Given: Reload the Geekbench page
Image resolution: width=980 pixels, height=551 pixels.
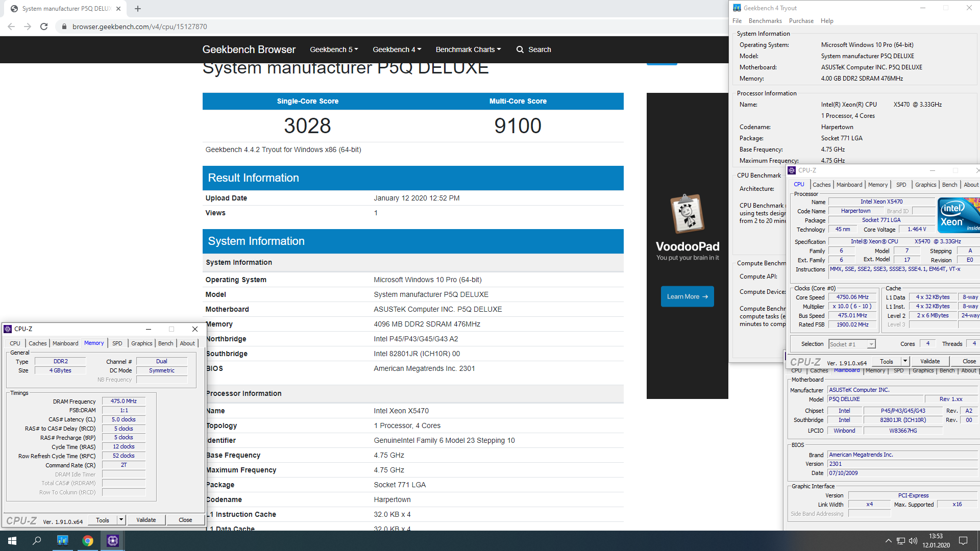Looking at the screenshot, I should [44, 27].
